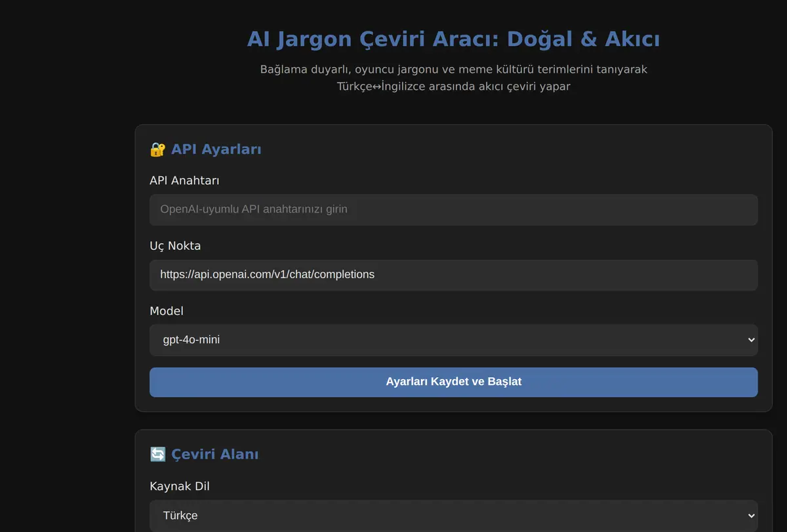The image size is (787, 532).
Task: Click the lock icon beside API Ayarları
Action: pyautogui.click(x=157, y=150)
